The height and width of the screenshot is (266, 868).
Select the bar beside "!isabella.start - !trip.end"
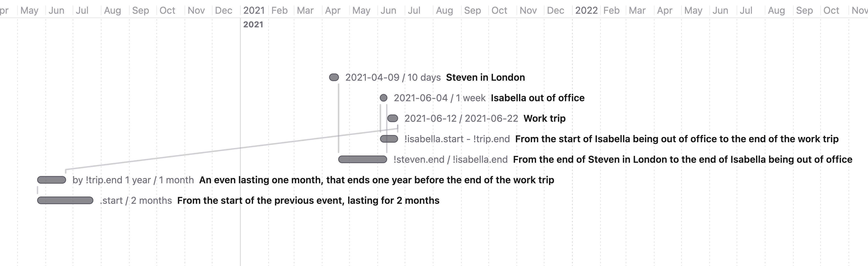pos(389,139)
